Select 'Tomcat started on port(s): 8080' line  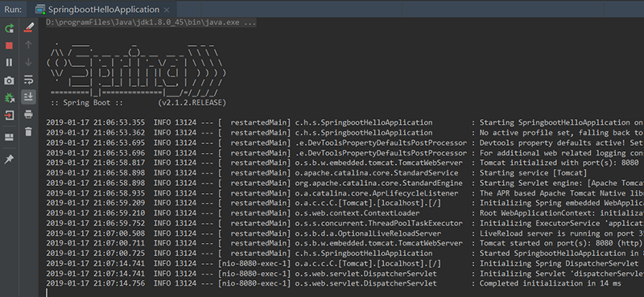[x=345, y=243]
